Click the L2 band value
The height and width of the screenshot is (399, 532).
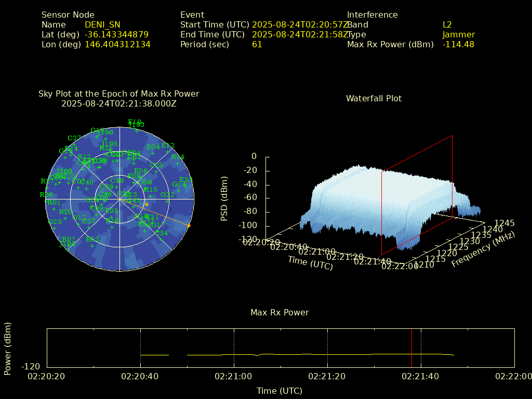[447, 25]
